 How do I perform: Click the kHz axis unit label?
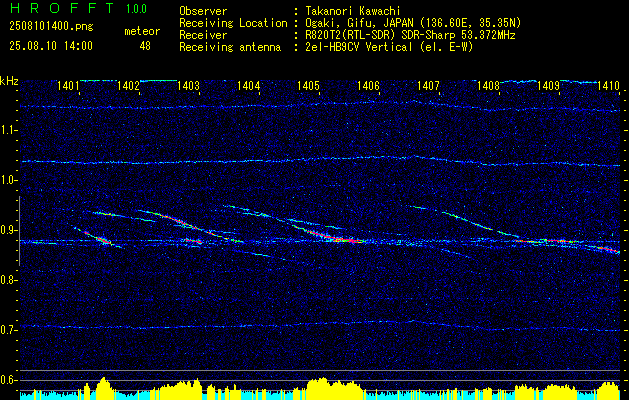tap(9, 81)
